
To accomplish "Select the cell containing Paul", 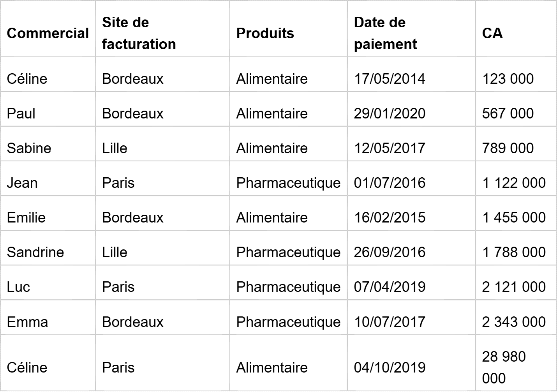I will [21, 113].
